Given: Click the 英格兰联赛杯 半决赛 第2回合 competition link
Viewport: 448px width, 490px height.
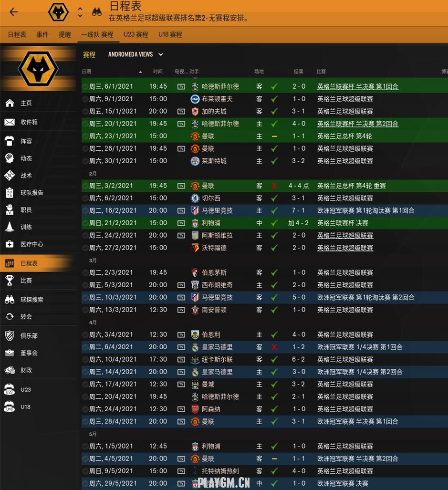Looking at the screenshot, I should coord(357,124).
